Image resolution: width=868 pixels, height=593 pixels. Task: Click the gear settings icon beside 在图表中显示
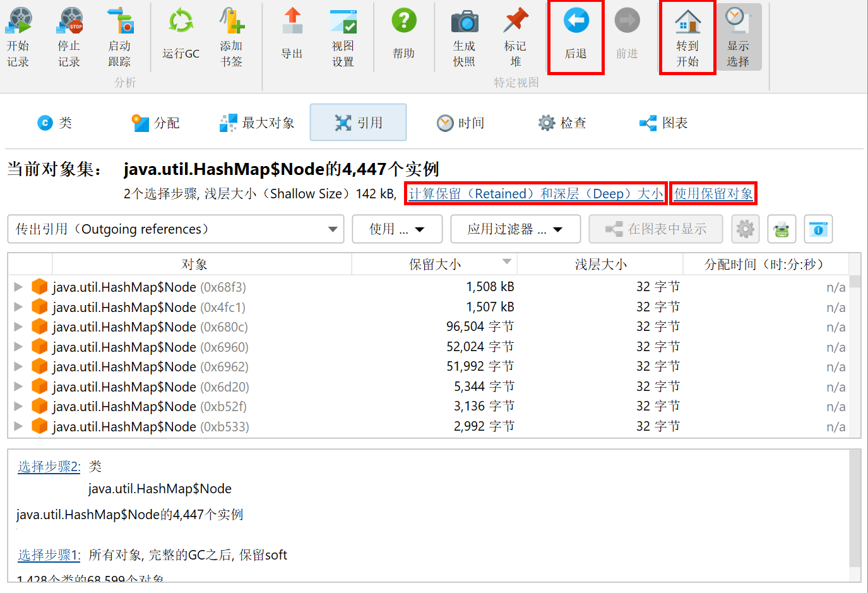[745, 229]
